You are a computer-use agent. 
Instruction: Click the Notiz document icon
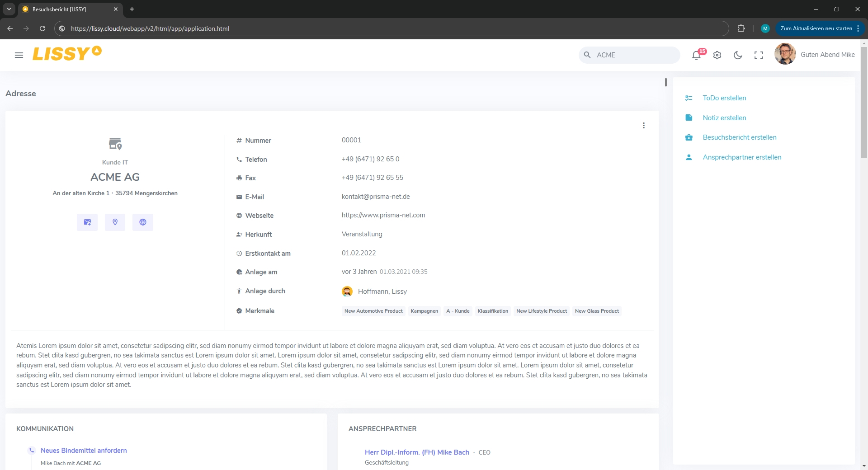(x=689, y=118)
